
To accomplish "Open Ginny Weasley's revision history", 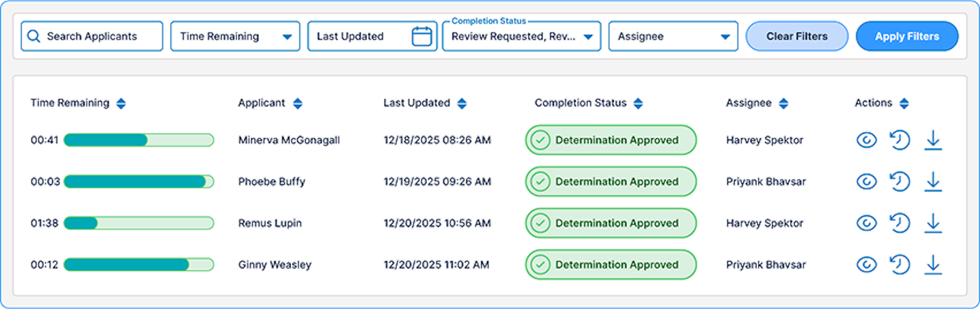I will click(900, 265).
